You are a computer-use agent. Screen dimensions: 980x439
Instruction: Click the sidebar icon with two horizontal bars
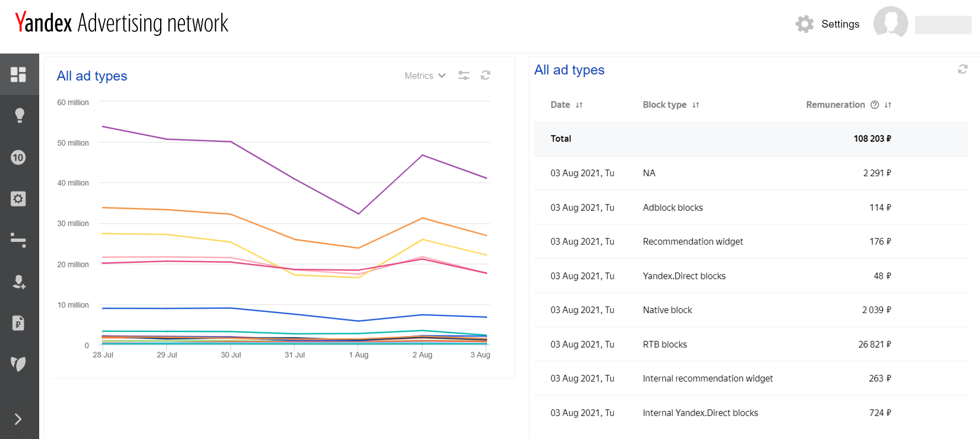(18, 240)
